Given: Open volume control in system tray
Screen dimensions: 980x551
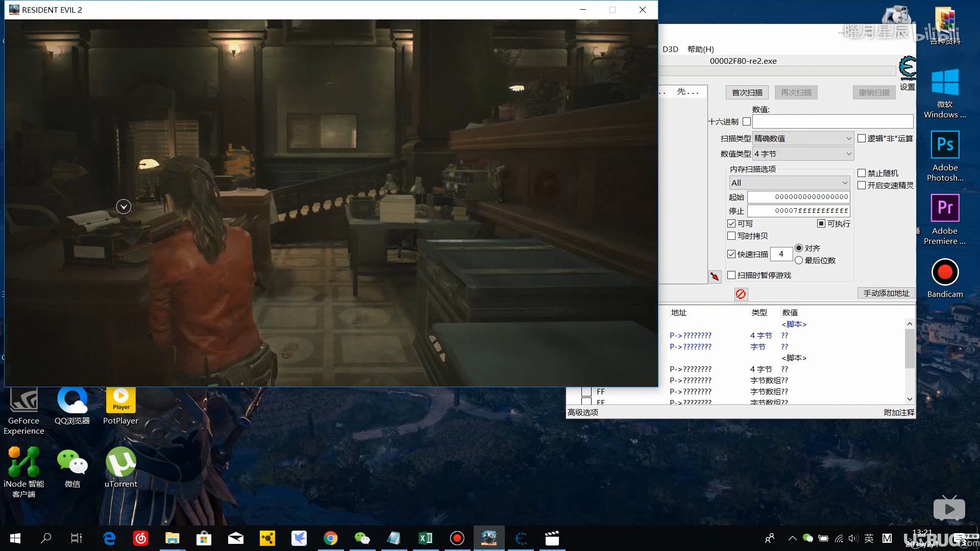Looking at the screenshot, I should pyautogui.click(x=853, y=538).
